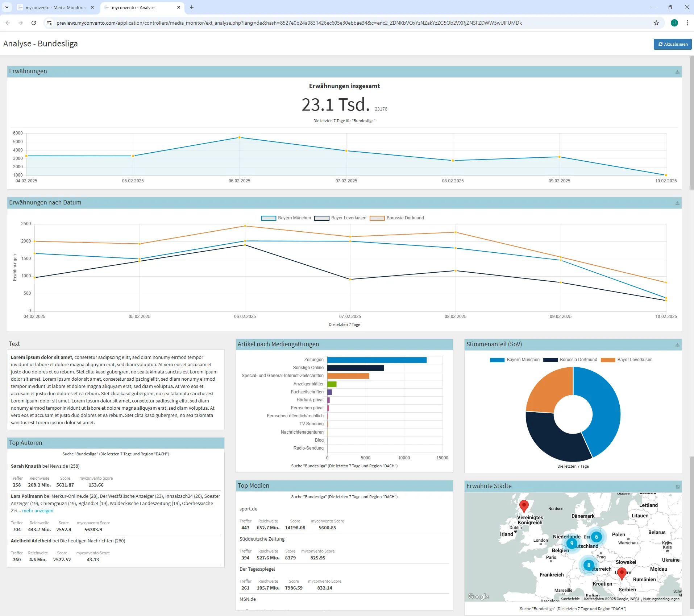Expand author list with 'mehr anzeigen'
The image size is (694, 616).
point(38,510)
